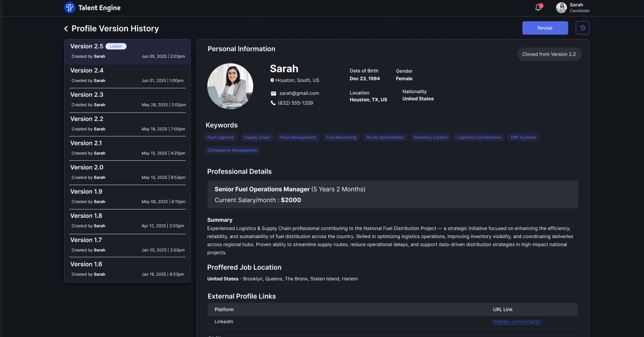Viewport: 644px width, 337px height.
Task: Click the May 18, 2025 | 7:00pm timestamp
Action: [163, 129]
